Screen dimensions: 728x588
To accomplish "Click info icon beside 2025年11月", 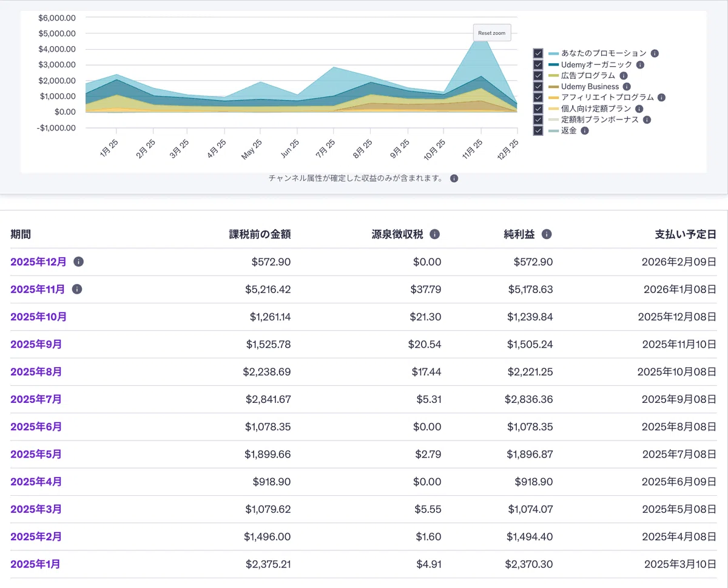I will click(x=76, y=289).
